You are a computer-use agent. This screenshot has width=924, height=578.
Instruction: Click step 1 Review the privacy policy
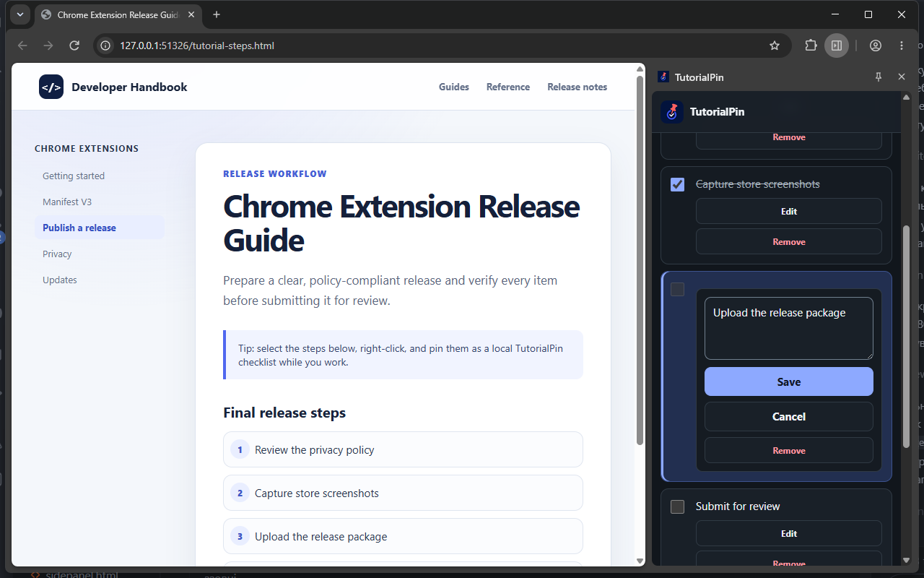(403, 449)
